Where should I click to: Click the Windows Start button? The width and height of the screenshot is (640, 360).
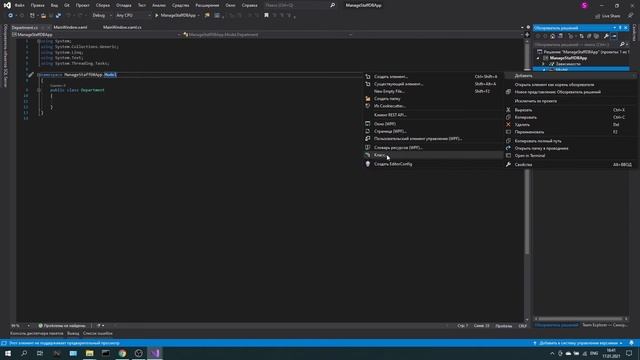click(x=8, y=353)
